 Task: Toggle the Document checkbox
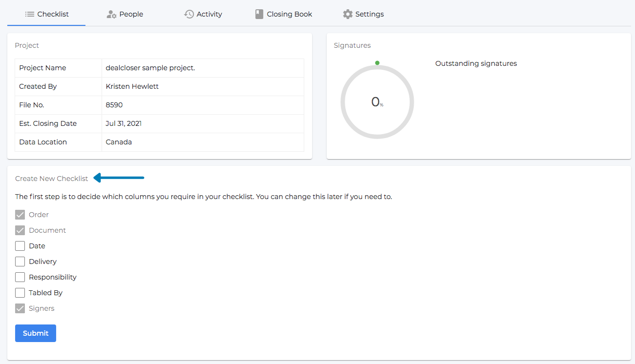20,230
